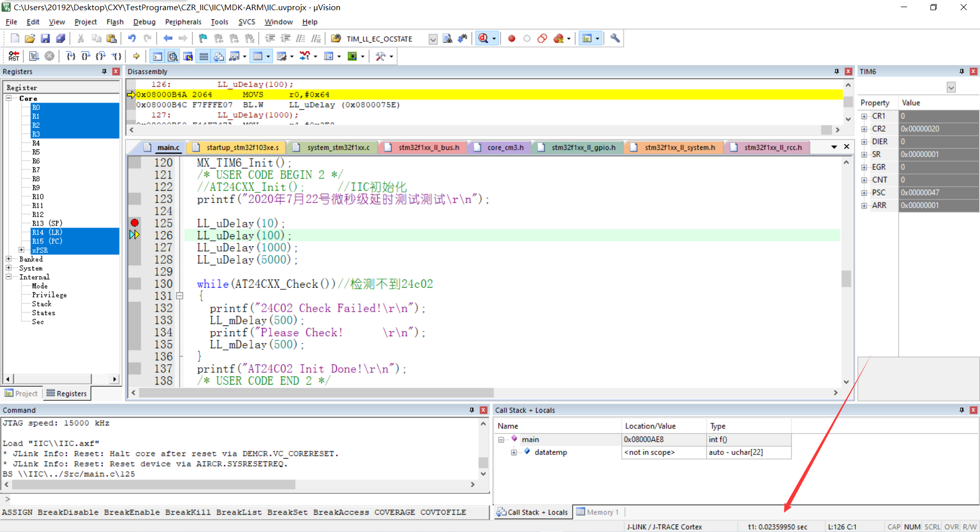Select the R14 (LR) register row
Screen dimensions: 980x532
(75, 232)
